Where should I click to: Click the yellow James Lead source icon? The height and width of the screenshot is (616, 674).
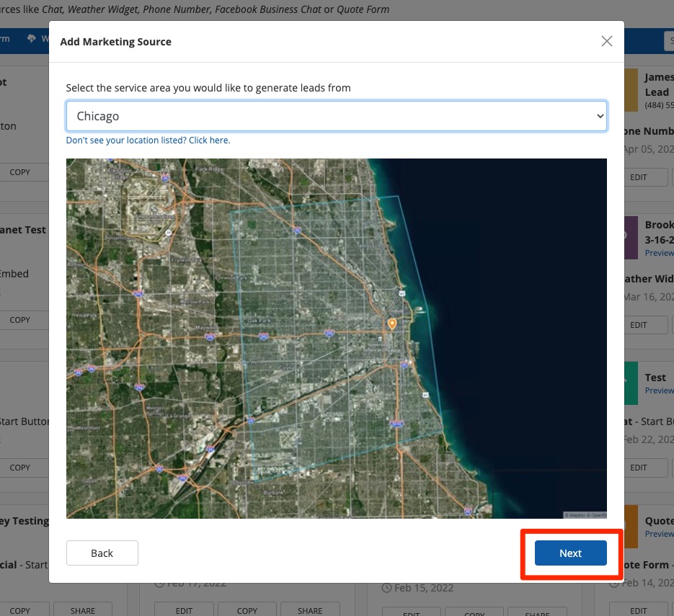click(x=629, y=90)
